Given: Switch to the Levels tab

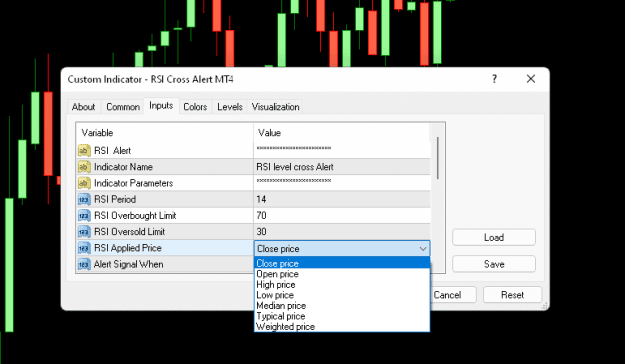Looking at the screenshot, I should click(230, 107).
